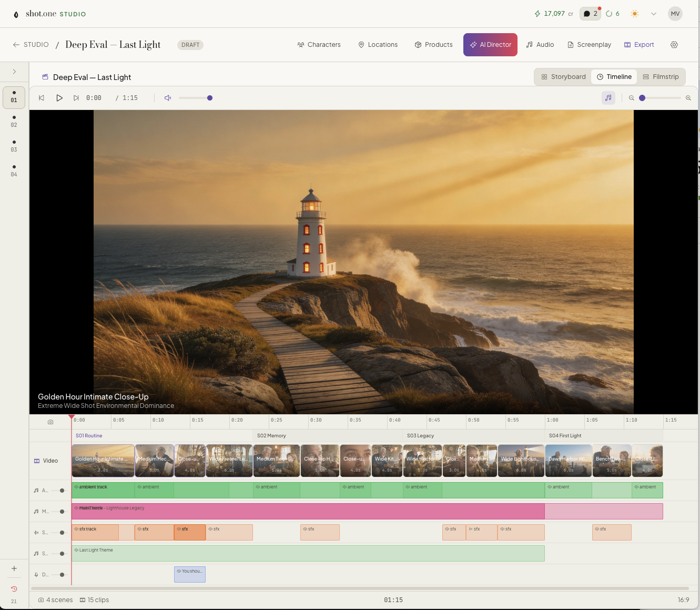The image size is (700, 610).
Task: Zoom out of the timeline
Action: (632, 98)
